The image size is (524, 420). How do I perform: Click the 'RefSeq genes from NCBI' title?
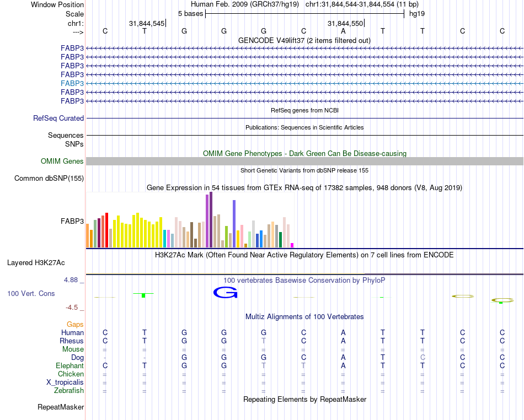point(305,110)
